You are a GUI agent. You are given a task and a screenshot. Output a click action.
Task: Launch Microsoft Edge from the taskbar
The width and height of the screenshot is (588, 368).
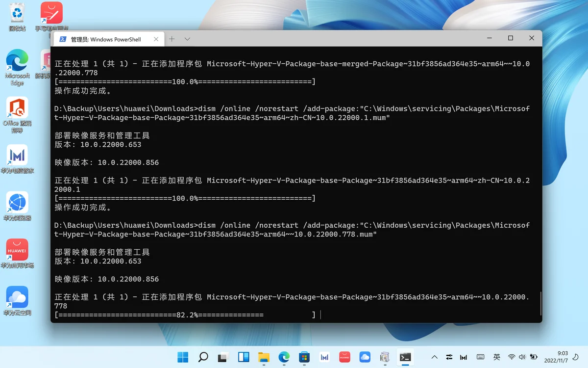284,357
